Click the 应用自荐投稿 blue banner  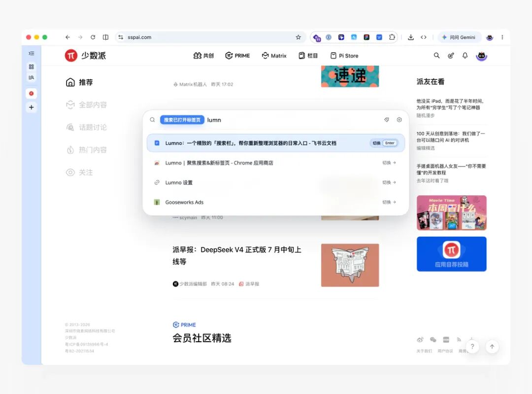point(452,254)
